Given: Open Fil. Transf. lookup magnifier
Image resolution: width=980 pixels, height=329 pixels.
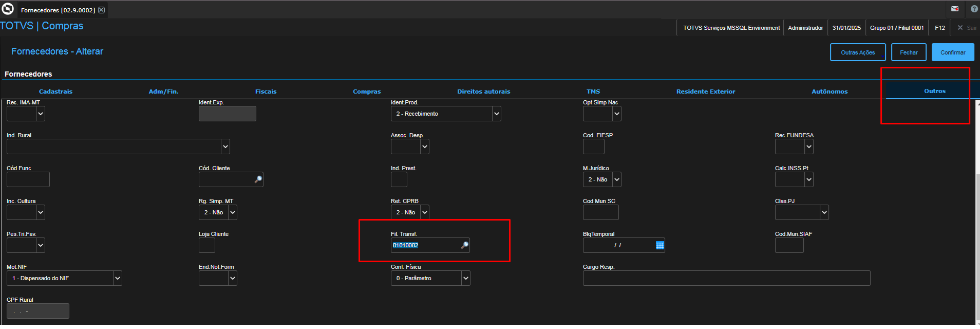Looking at the screenshot, I should point(464,245).
